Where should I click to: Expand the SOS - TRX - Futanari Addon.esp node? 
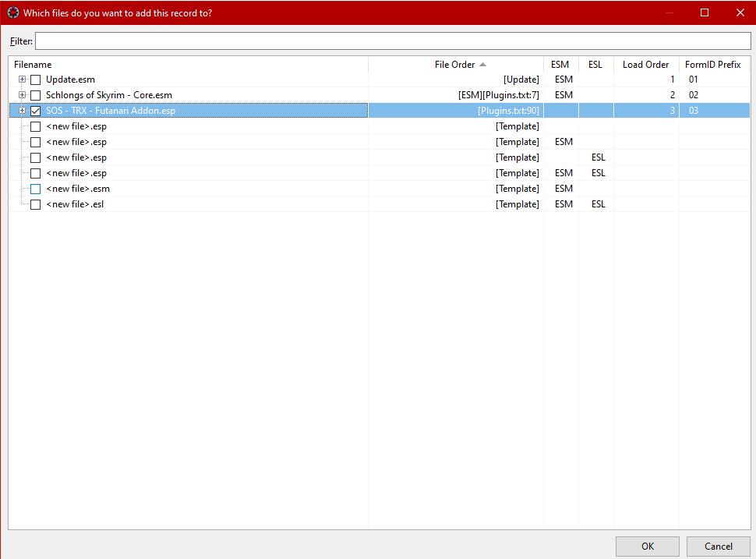coord(23,111)
